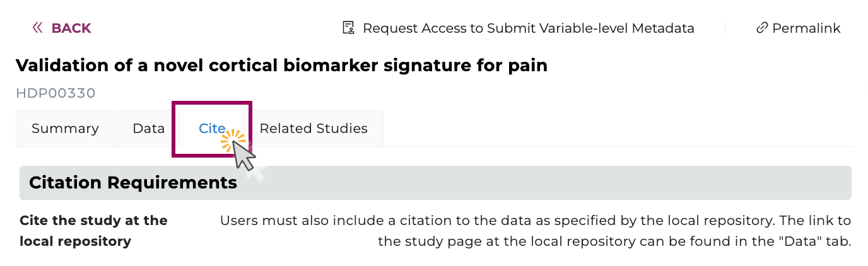Click the Permalink chain-link icon
Screen dimensions: 868x266
coord(761,28)
